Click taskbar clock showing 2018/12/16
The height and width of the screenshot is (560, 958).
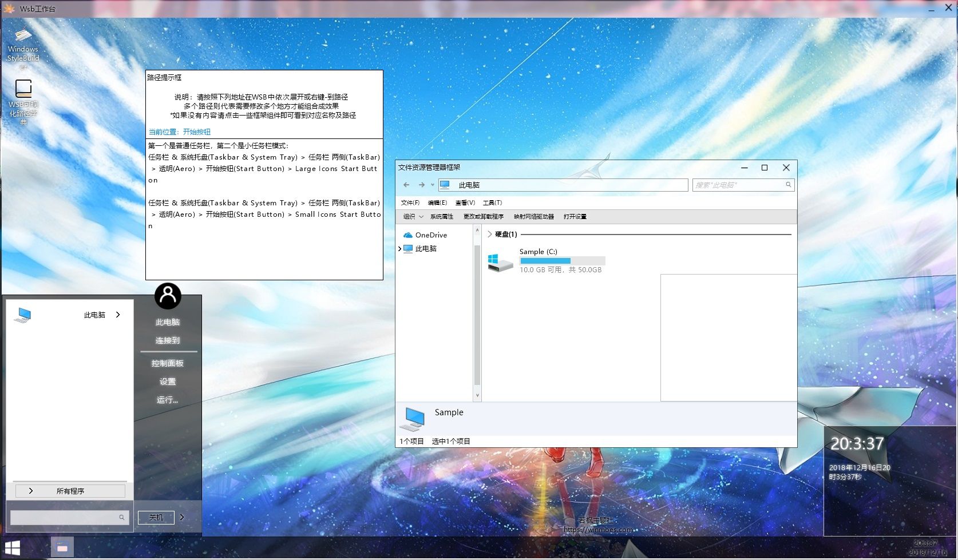927,548
